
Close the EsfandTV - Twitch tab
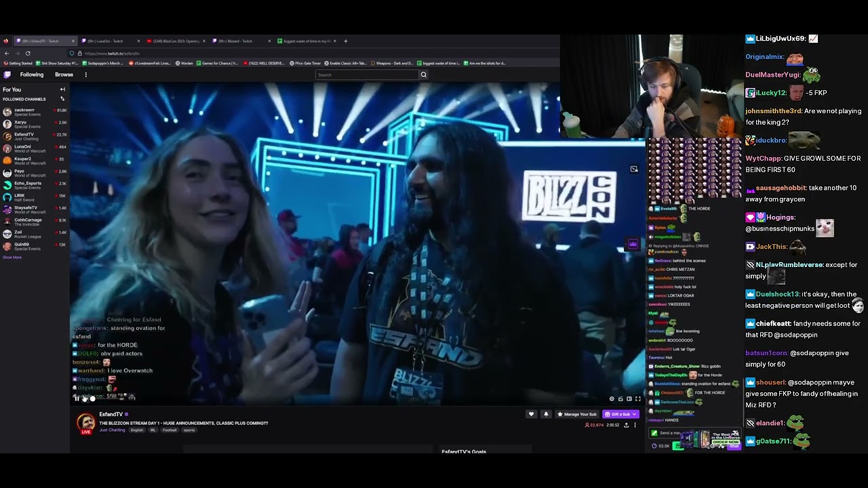[x=73, y=41]
